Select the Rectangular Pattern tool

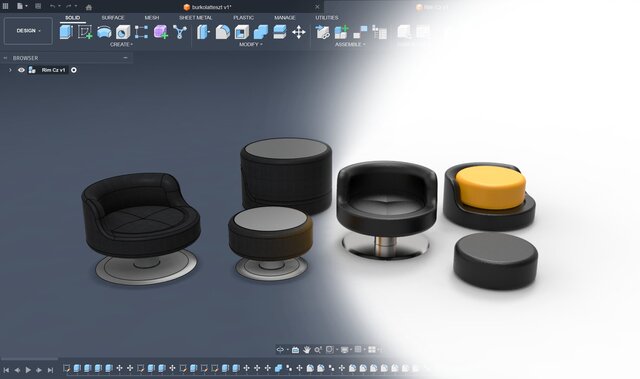tap(141, 32)
